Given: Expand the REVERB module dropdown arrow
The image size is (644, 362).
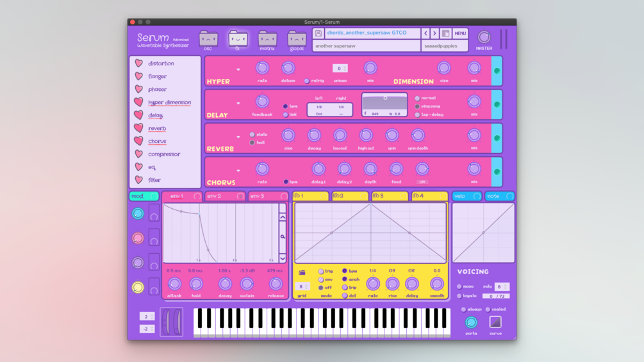Looking at the screenshot, I should [238, 137].
